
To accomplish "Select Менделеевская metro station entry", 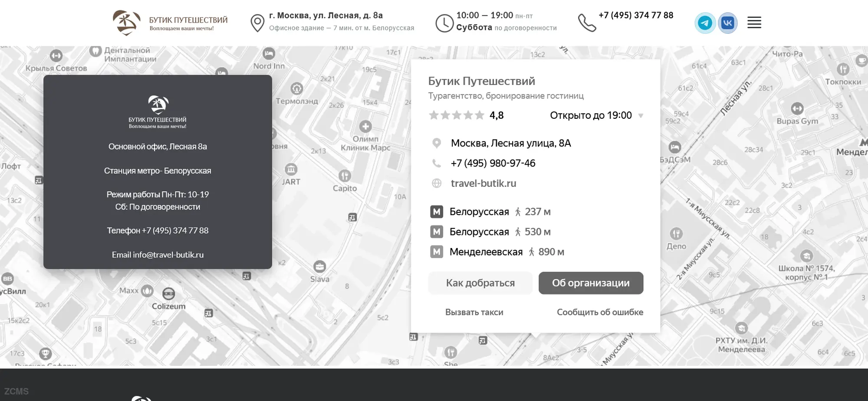I will [486, 252].
